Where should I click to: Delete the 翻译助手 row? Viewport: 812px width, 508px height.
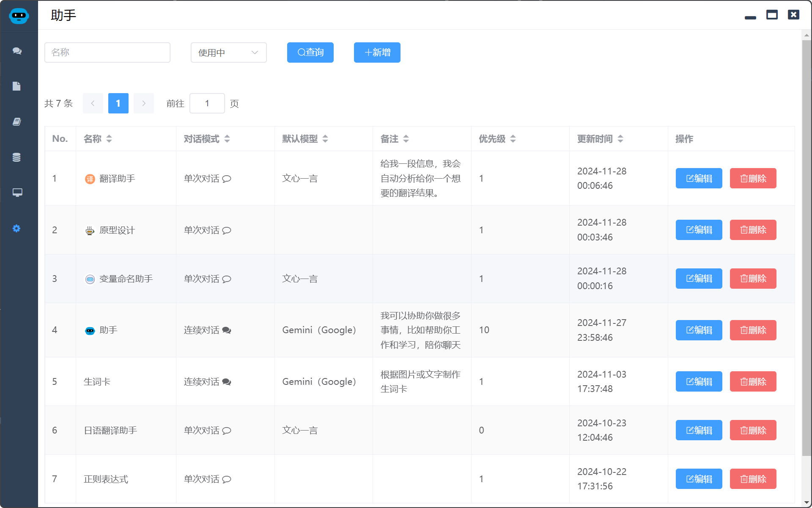coord(753,178)
